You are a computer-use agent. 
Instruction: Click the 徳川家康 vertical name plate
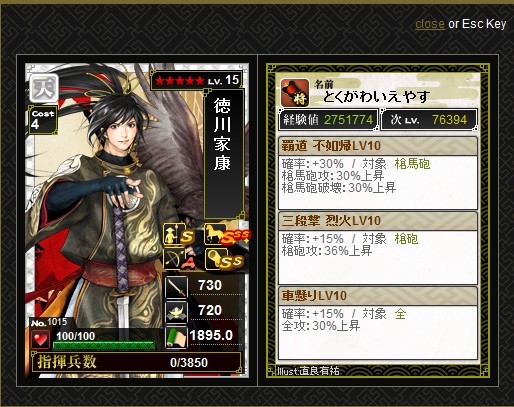point(223,153)
